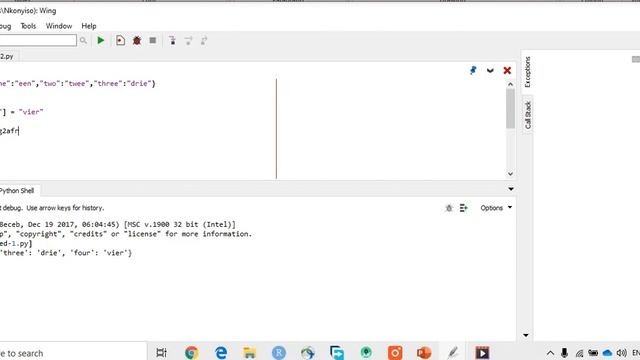
Task: Click the editor scrollbar down arrow
Action: pyautogui.click(x=510, y=174)
